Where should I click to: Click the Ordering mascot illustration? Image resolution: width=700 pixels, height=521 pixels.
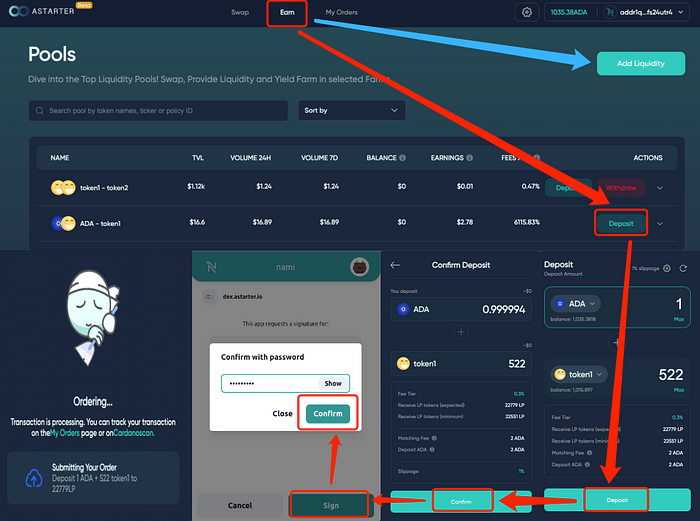93,317
